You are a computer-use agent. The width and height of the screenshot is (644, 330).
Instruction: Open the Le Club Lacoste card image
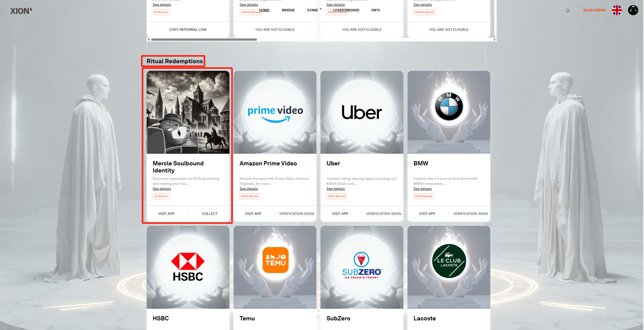tap(449, 267)
